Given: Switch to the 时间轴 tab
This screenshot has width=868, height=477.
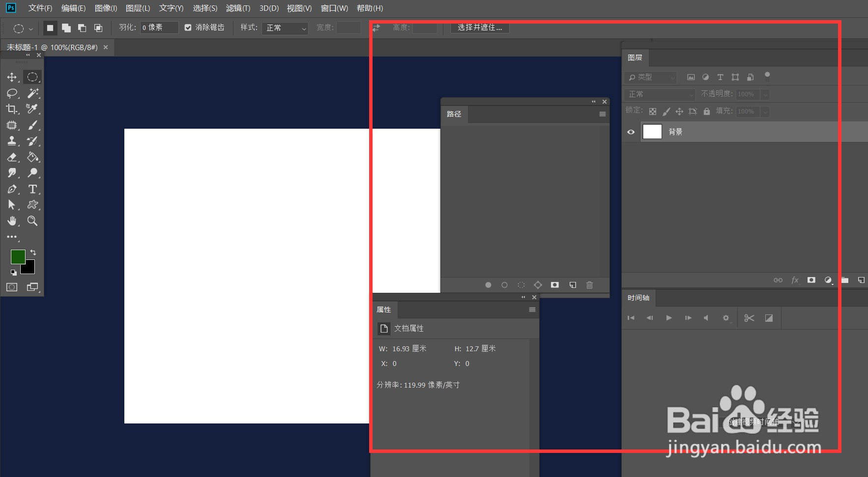Looking at the screenshot, I should (638, 298).
